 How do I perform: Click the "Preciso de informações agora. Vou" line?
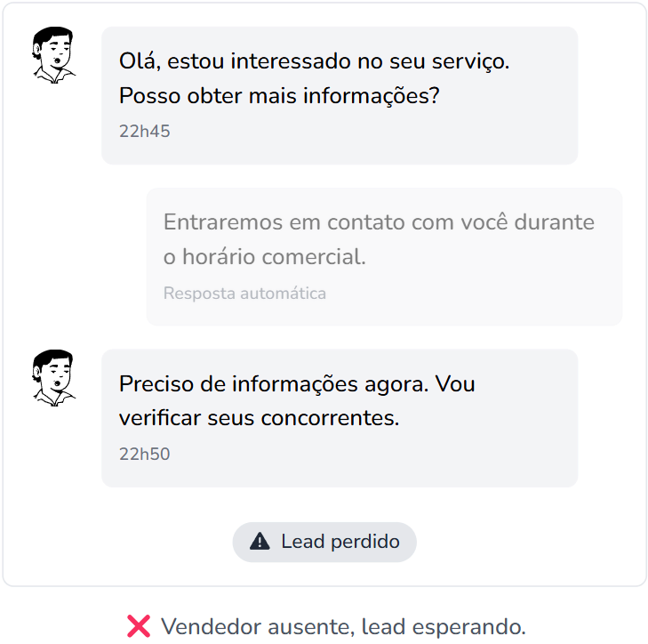tap(297, 385)
